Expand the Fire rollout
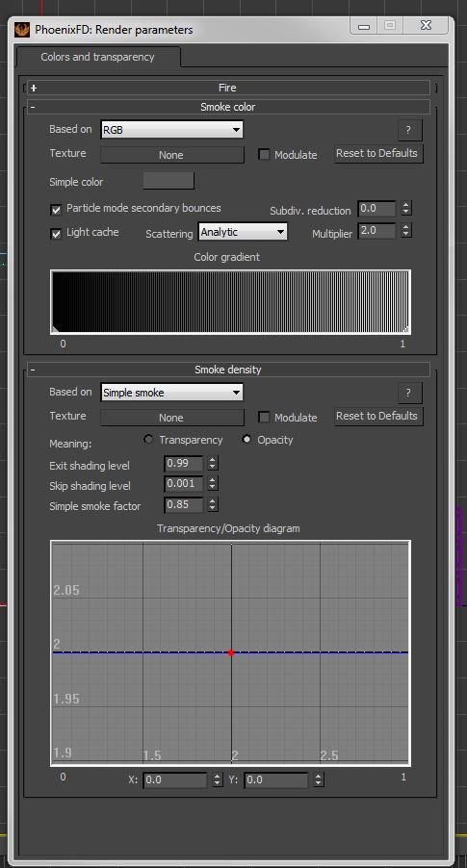This screenshot has width=467, height=868. [x=227, y=88]
